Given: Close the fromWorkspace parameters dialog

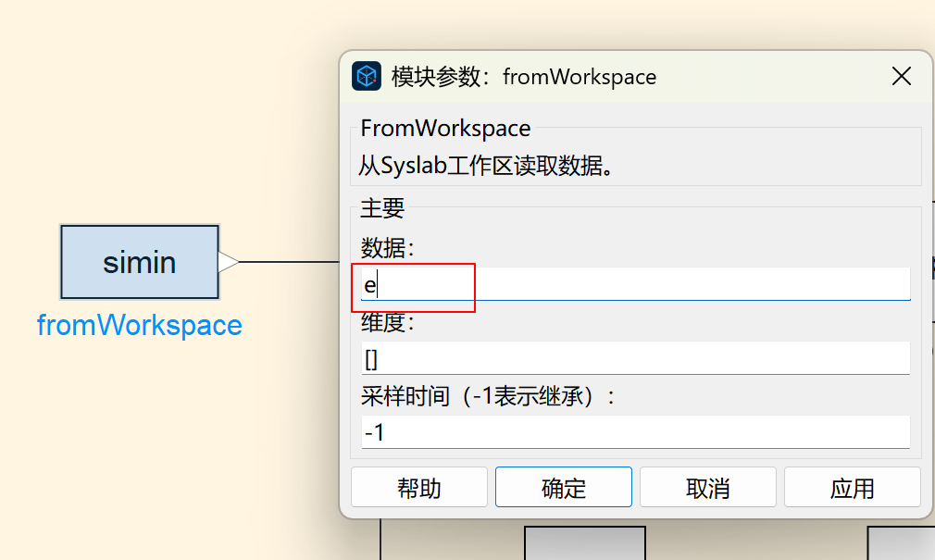Looking at the screenshot, I should [x=901, y=77].
